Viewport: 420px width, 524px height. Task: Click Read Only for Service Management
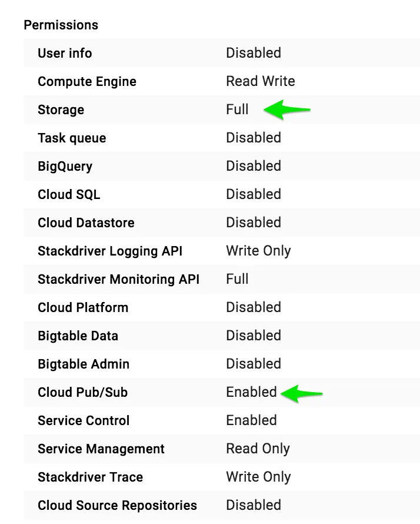(x=258, y=449)
